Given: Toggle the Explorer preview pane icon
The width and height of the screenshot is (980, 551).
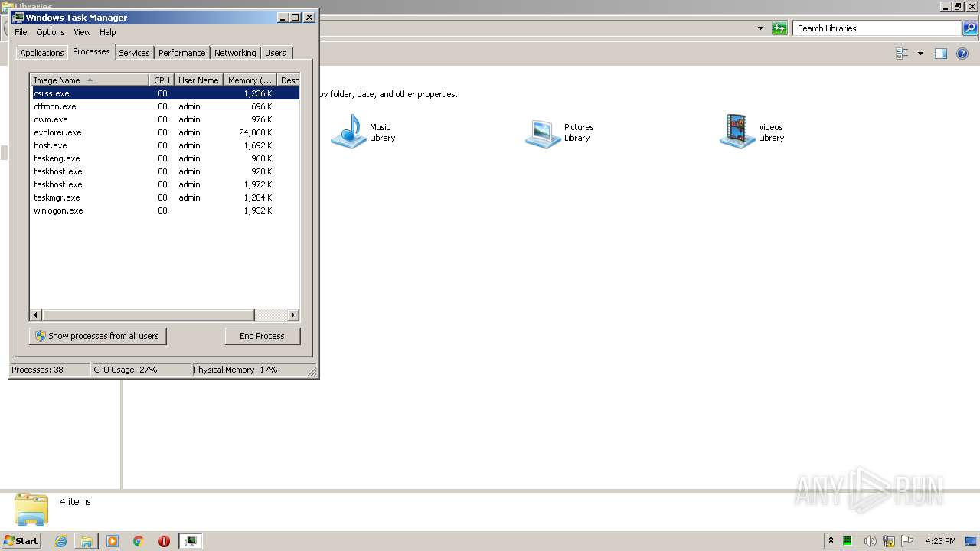Looking at the screenshot, I should point(941,54).
